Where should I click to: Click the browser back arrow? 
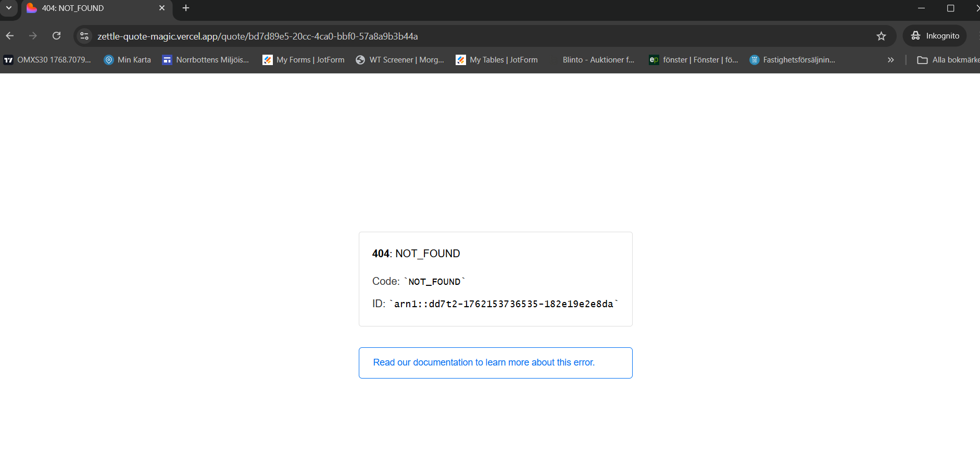click(10, 36)
